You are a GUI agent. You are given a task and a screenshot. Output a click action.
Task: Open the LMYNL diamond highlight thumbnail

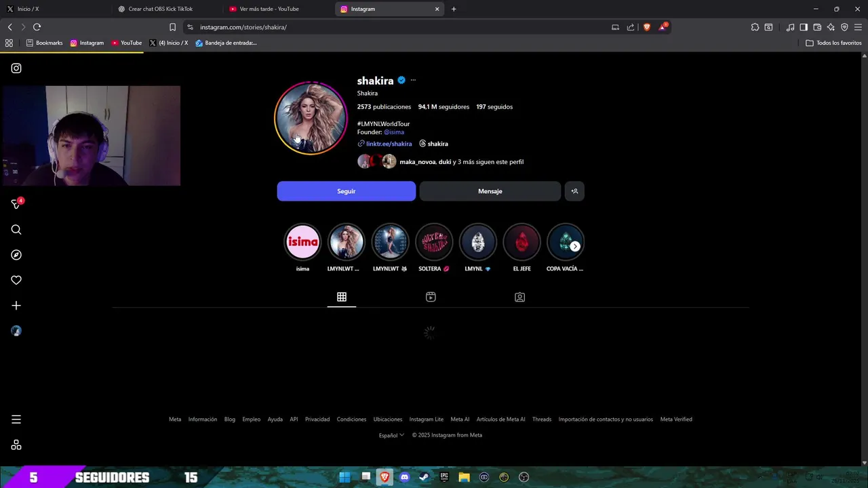coord(478,242)
